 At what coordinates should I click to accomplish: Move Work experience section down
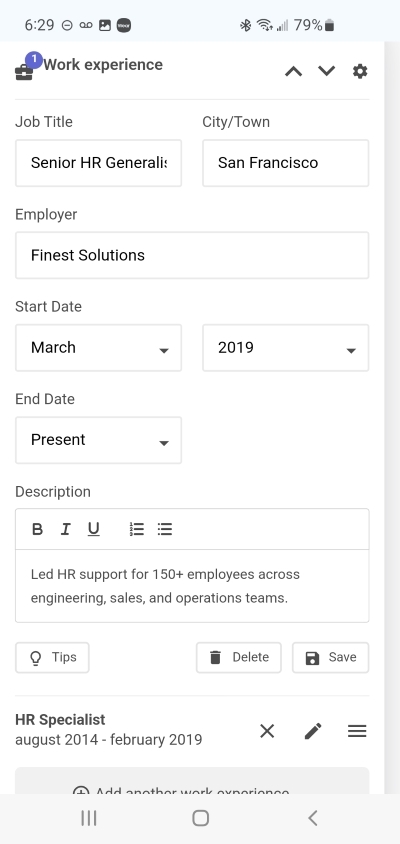click(327, 71)
